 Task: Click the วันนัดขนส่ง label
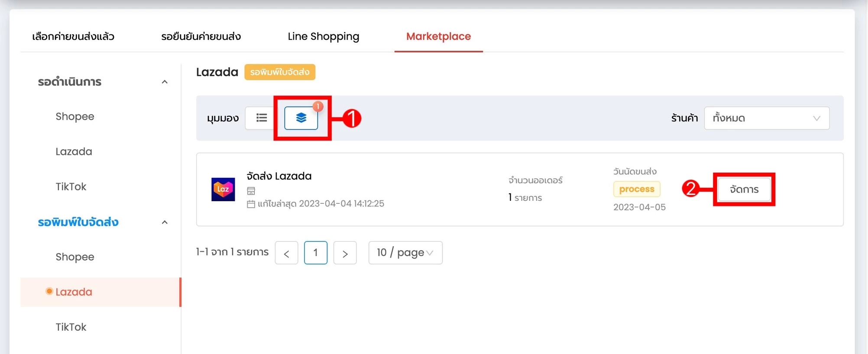click(635, 172)
